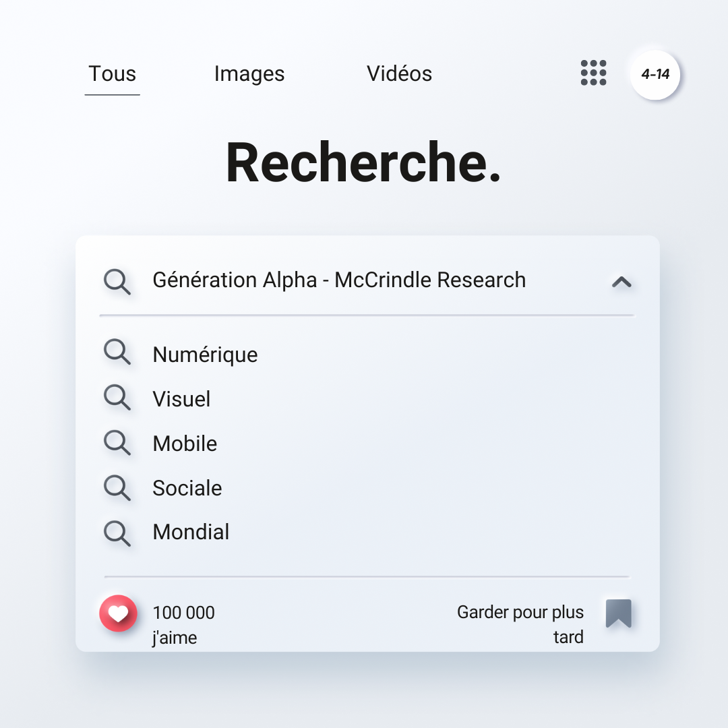Screen dimensions: 728x728
Task: Click the search icon next to Mondial
Action: [x=117, y=533]
